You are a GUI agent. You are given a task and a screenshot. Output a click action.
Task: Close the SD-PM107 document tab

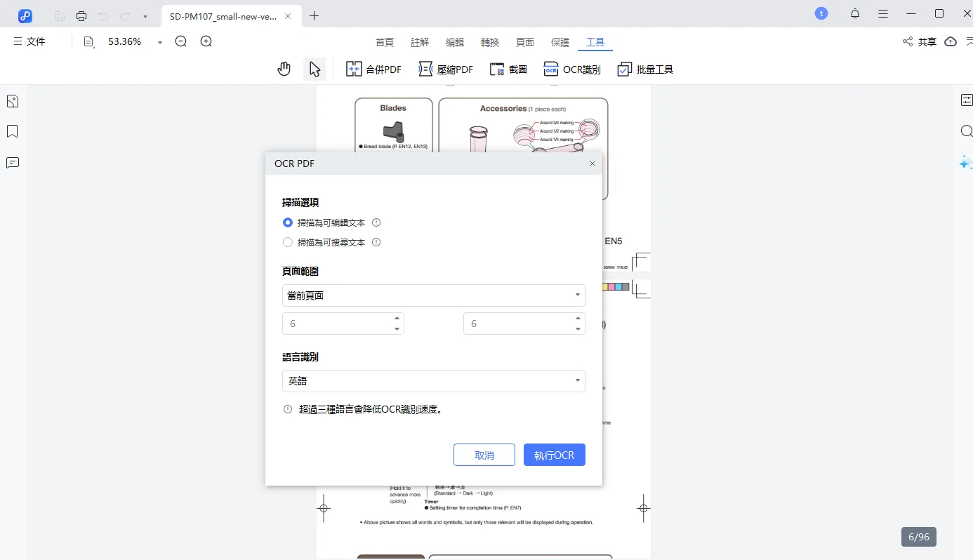[288, 15]
